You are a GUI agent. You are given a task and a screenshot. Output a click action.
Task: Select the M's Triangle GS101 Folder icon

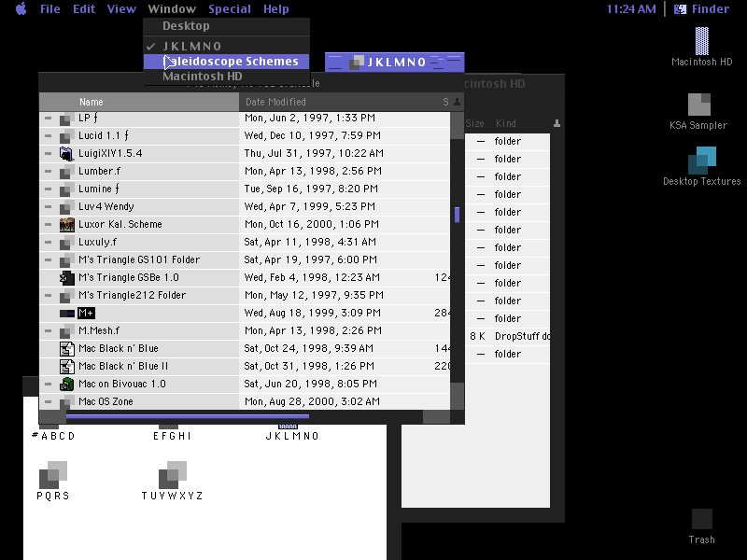tap(66, 260)
